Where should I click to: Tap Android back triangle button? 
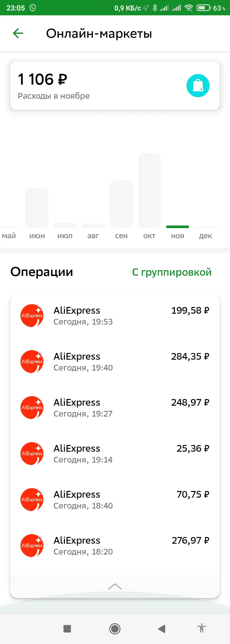coord(162,629)
